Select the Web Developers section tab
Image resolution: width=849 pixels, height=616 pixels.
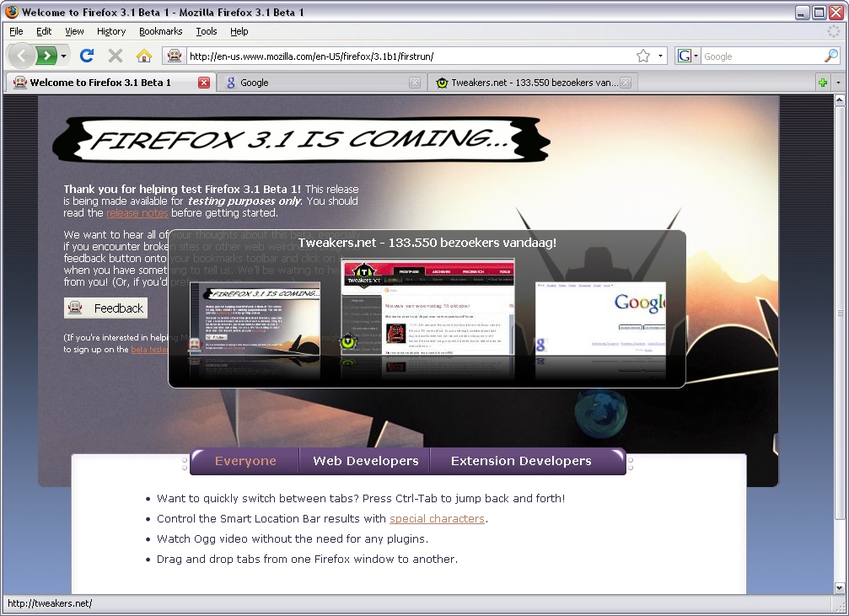pyautogui.click(x=365, y=461)
